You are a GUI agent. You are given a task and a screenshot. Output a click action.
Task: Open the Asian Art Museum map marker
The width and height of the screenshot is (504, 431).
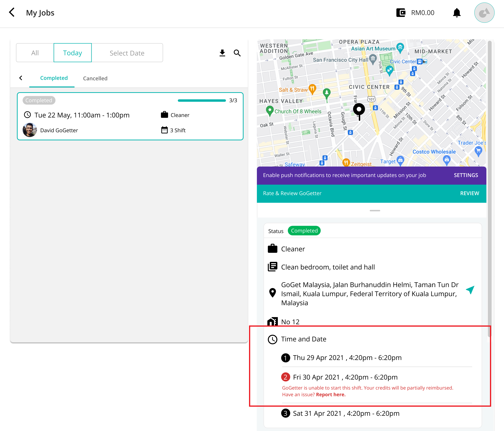400,47
